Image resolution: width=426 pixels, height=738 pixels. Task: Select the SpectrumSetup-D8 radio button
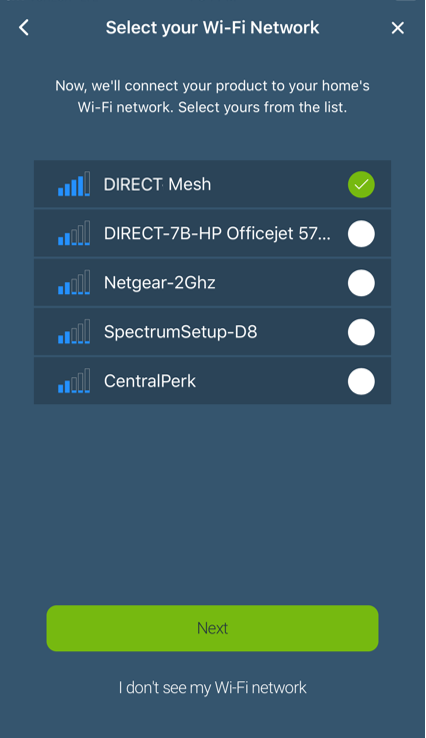coord(361,332)
